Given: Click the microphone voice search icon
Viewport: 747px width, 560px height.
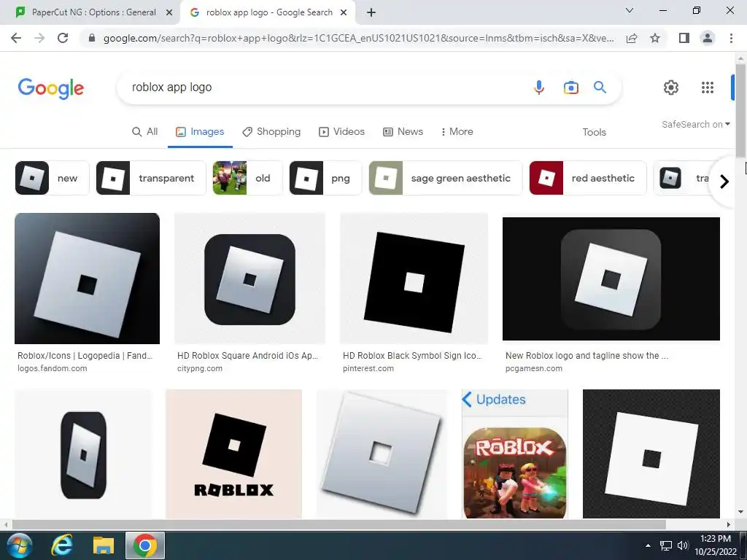Looking at the screenshot, I should point(539,87).
